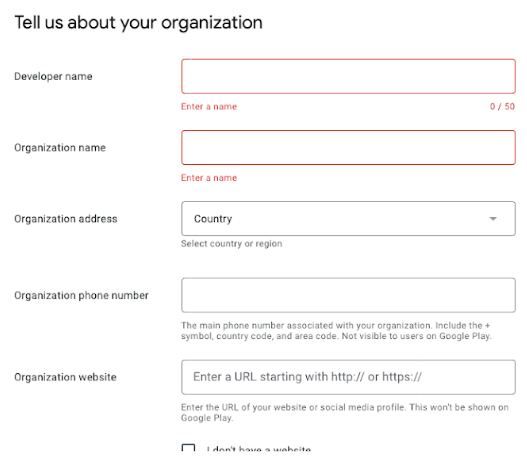Click the 'Organization name' label
This screenshot has width=527, height=461.
(x=60, y=148)
